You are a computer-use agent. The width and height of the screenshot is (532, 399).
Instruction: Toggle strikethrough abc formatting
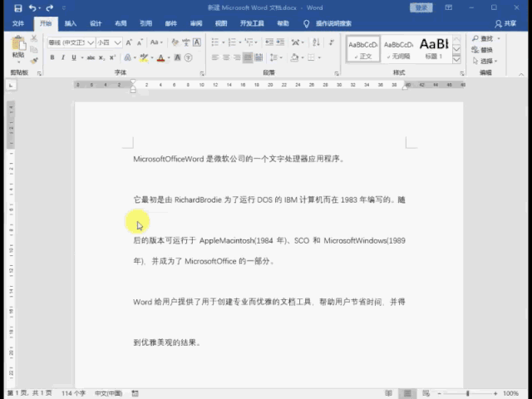91,57
